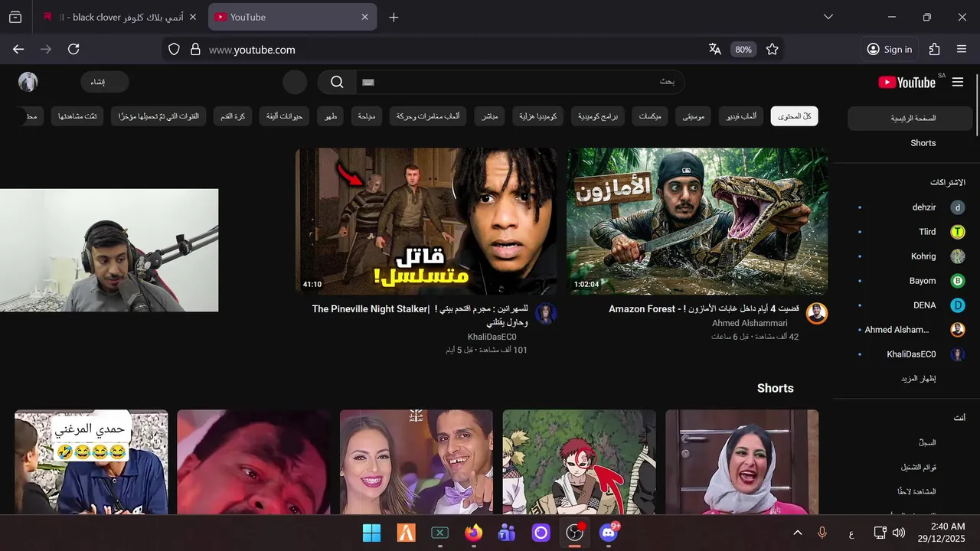
Task: Click the translate page icon in the address bar
Action: [715, 49]
